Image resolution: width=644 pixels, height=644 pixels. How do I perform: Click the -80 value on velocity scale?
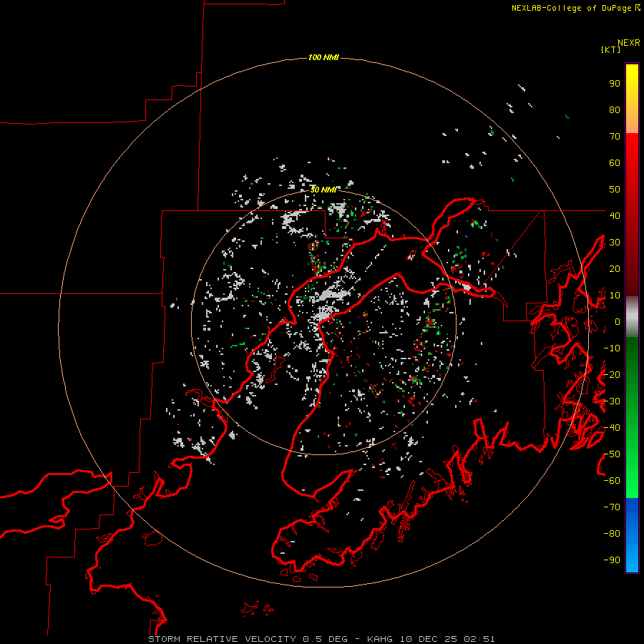pyautogui.click(x=612, y=534)
